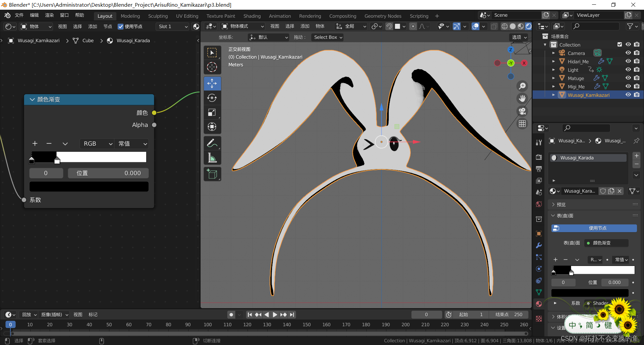Viewport: 644px width, 345px height.
Task: Uncheck the Use Nodes checkbox in node editor
Action: tap(120, 26)
